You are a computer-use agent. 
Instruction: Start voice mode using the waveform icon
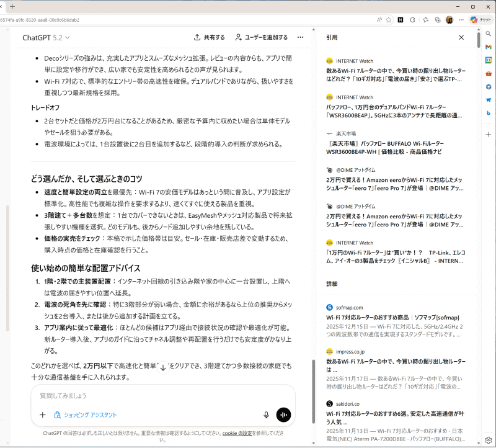pos(283,415)
